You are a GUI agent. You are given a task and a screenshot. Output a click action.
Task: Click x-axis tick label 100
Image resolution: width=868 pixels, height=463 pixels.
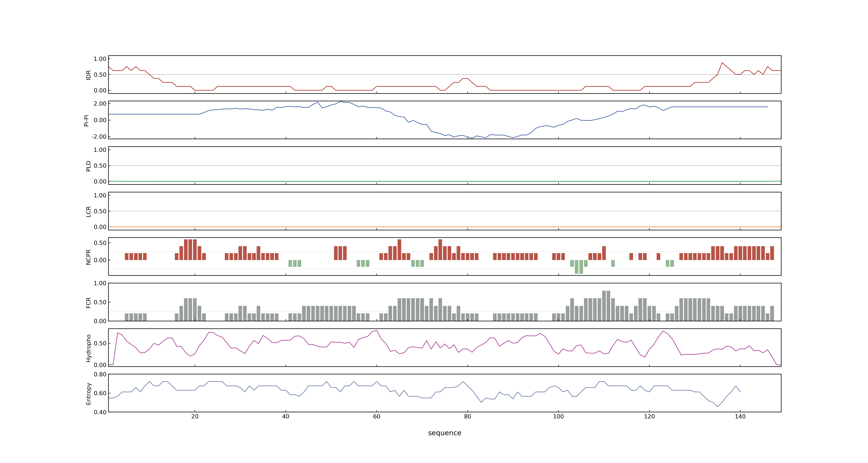[x=558, y=416]
